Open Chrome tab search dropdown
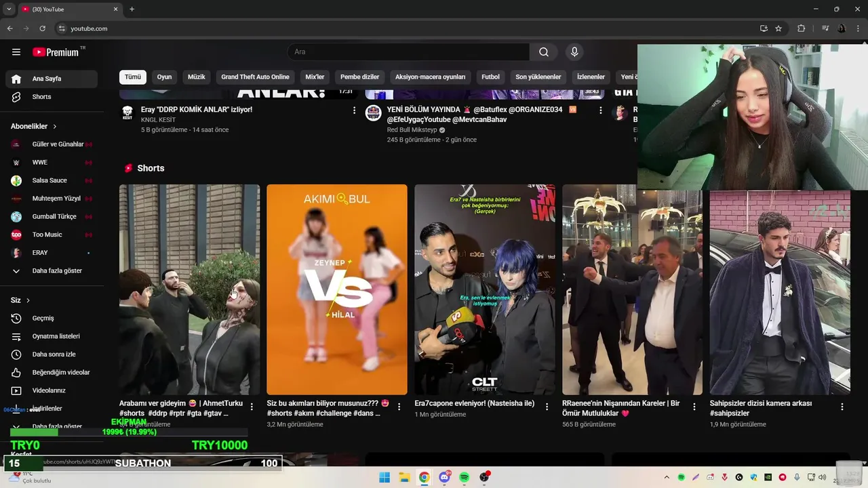Viewport: 868px width, 488px height. click(9, 9)
